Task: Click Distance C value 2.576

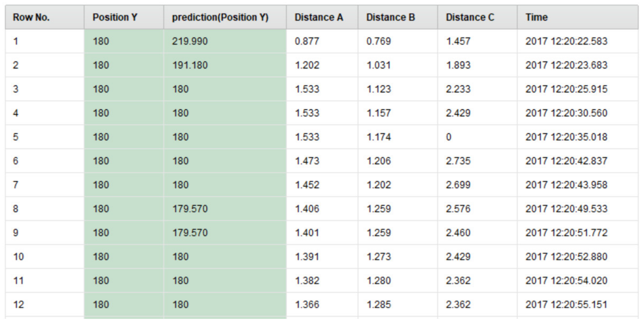Action: 477,209
